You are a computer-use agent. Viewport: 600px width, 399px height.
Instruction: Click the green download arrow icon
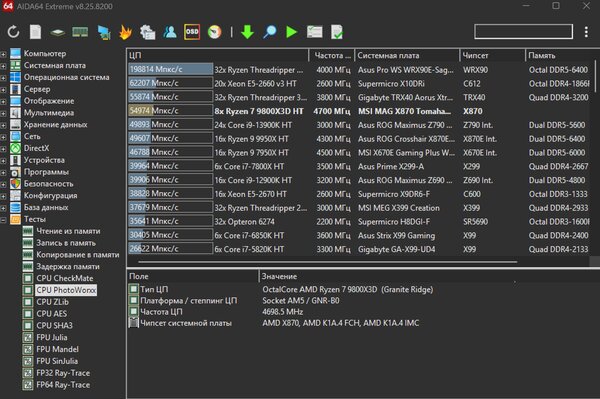[x=248, y=32]
